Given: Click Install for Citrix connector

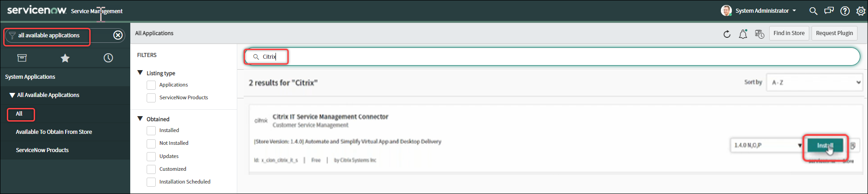Looking at the screenshot, I should pos(825,145).
